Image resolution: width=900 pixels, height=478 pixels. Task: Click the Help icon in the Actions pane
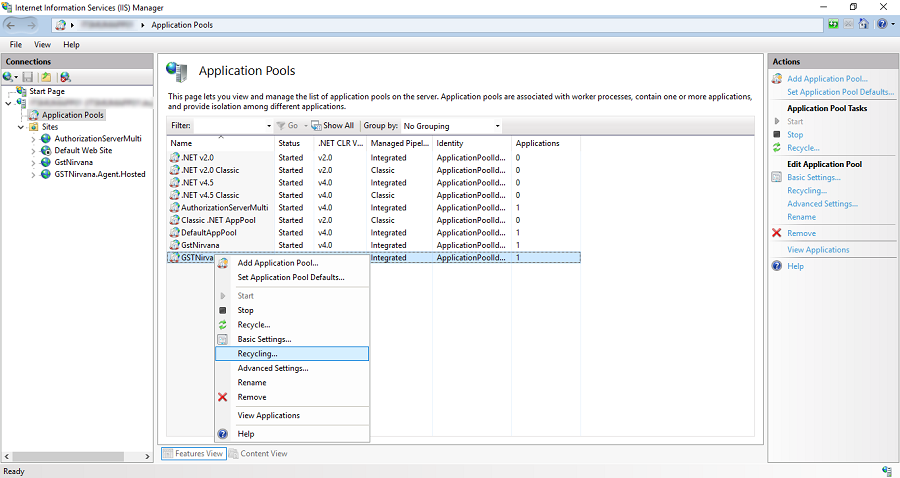coord(777,266)
